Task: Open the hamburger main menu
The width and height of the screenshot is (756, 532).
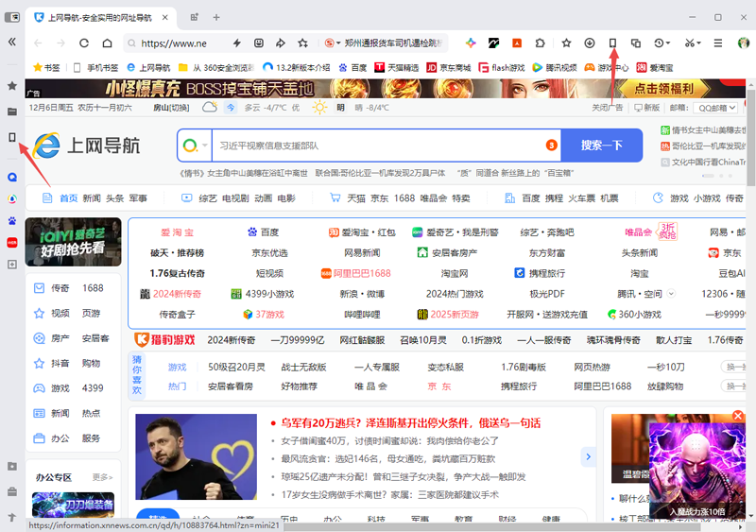Action: pos(718,43)
